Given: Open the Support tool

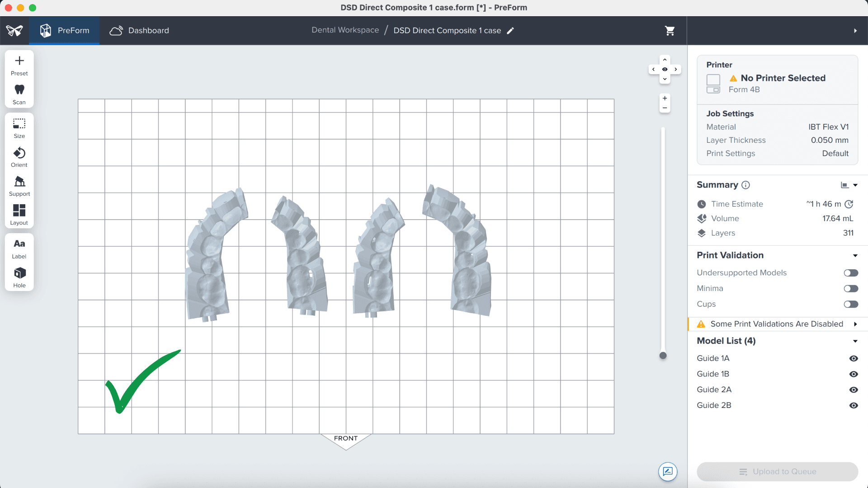Looking at the screenshot, I should tap(19, 186).
